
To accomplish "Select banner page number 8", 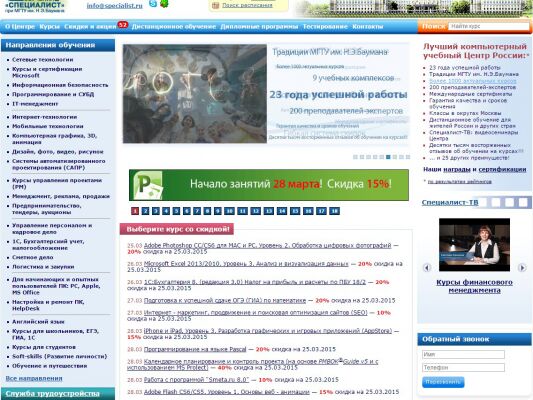I will [207, 211].
